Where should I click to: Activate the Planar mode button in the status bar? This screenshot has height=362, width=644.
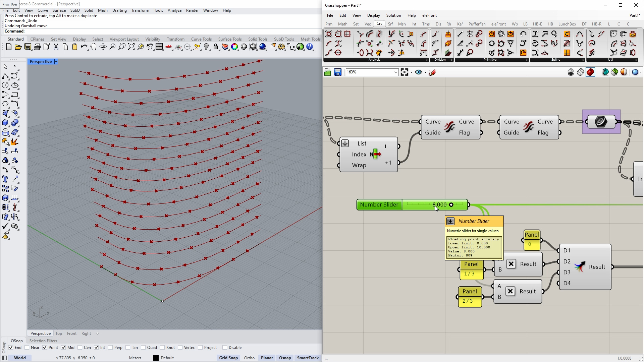267,358
